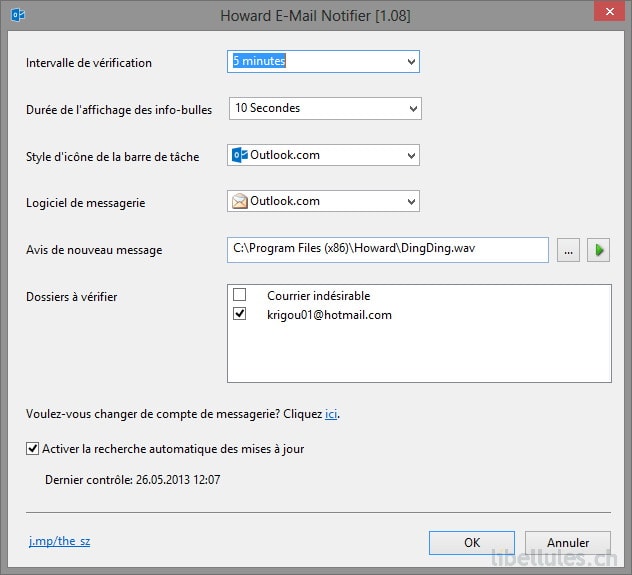Close the Howard E-Mail Notifier window
Screen dimensions: 632x575
(610, 11)
